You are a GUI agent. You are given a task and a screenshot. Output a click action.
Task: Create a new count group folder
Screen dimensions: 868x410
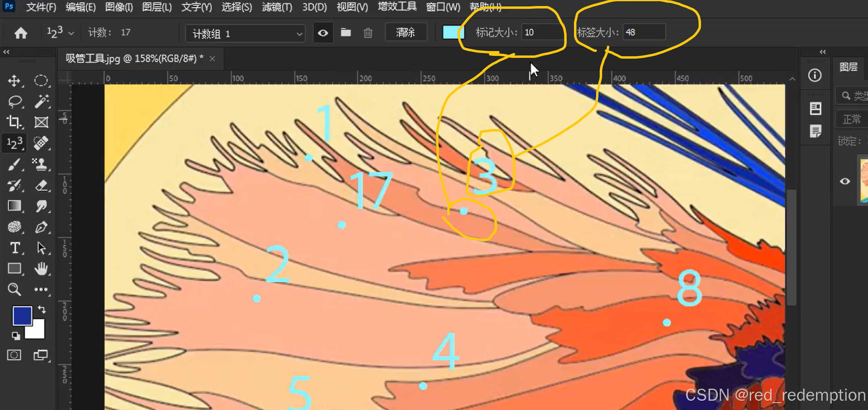(346, 33)
